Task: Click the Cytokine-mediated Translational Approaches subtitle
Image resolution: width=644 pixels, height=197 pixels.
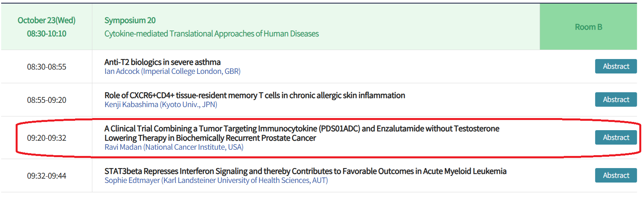Action: coord(212,34)
